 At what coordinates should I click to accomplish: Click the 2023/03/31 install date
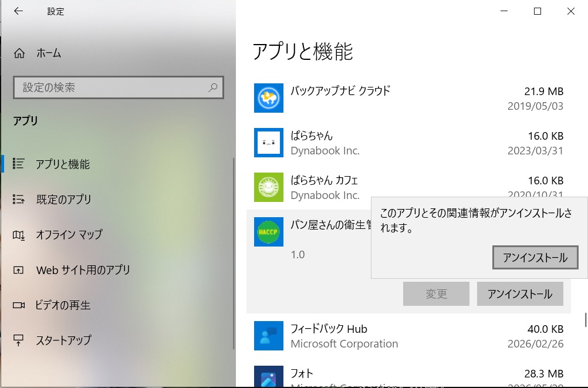535,150
